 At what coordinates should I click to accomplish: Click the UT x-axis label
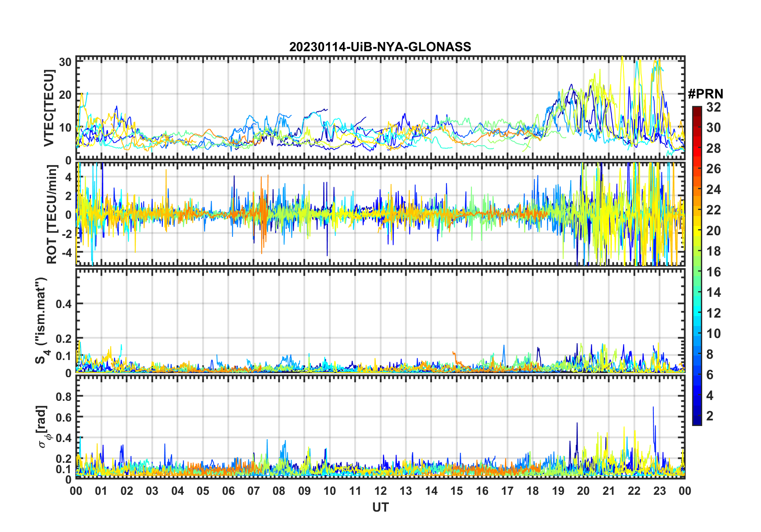tap(380, 508)
